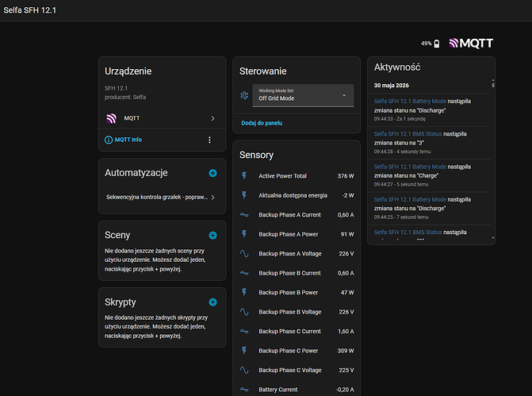Open Backup Phase B Power sensor
Screen dimensions: 532x396
297,292
